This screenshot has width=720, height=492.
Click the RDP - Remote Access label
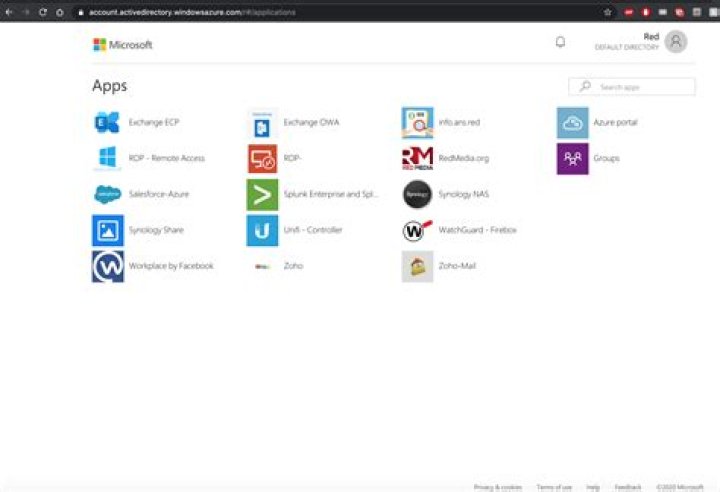pyautogui.click(x=167, y=158)
